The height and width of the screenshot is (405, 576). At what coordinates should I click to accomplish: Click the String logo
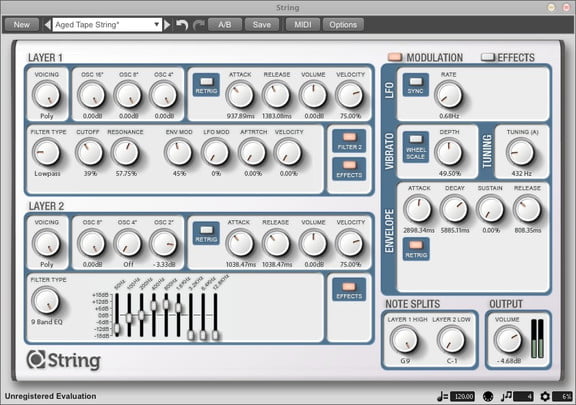pyautogui.click(x=64, y=360)
